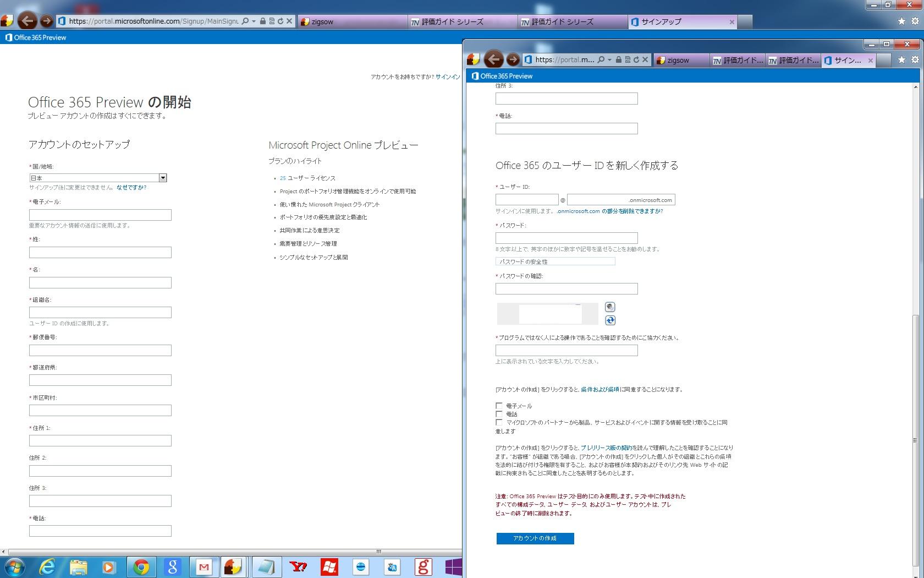
Task: Click the パスワード input field
Action: (x=566, y=238)
